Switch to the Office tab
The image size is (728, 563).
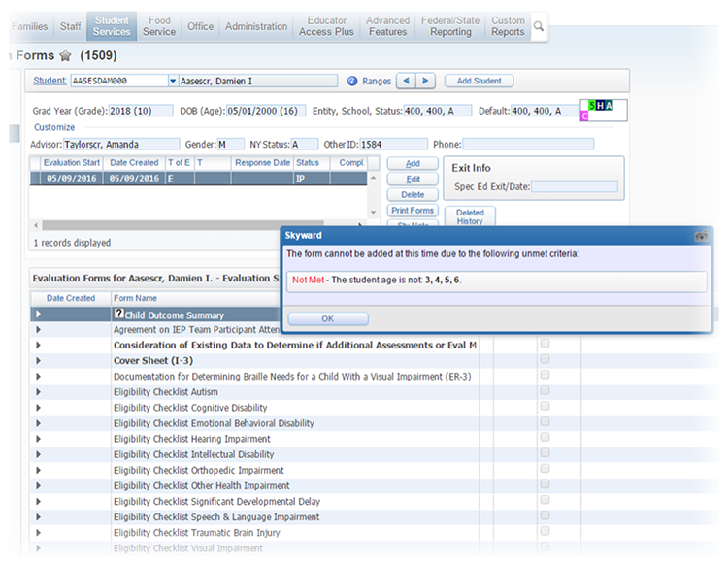pos(200,26)
